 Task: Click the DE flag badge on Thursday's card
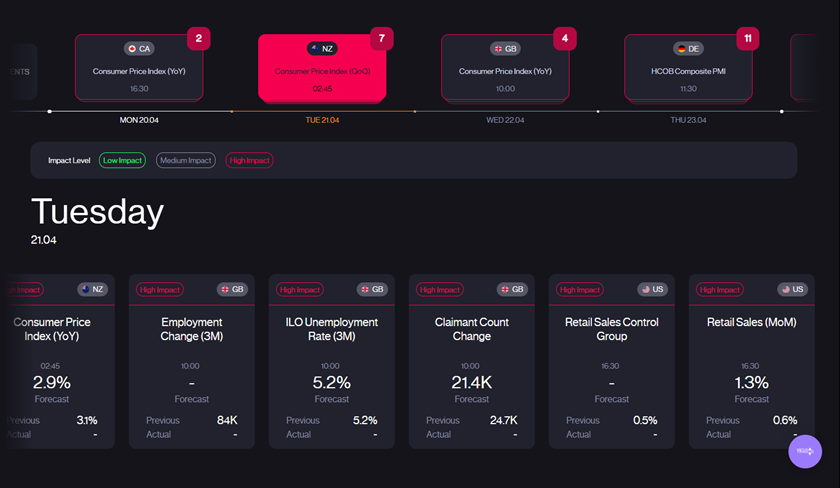coord(688,48)
